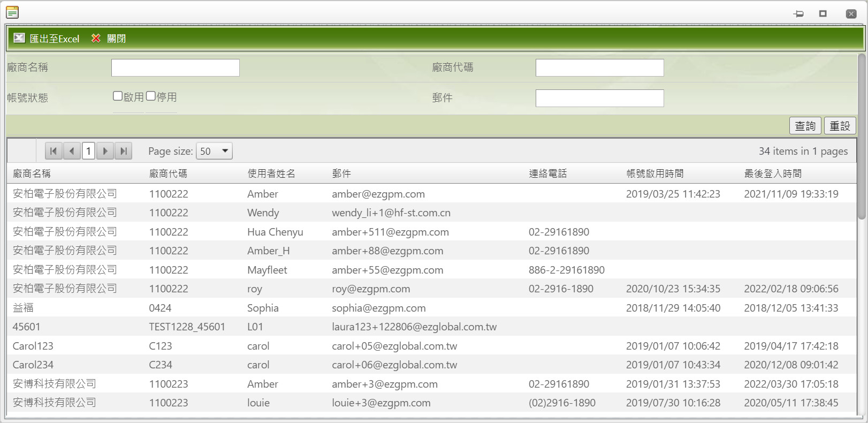Click the red X close icon in toolbar
The image size is (868, 423).
(96, 38)
